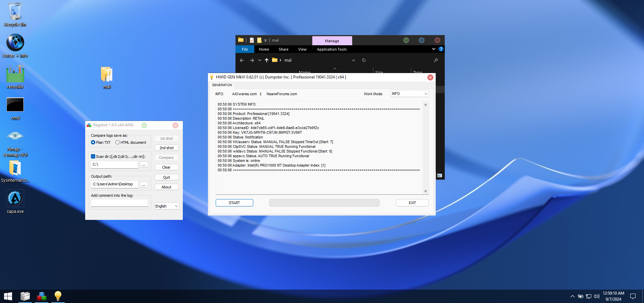Image resolution: width=644 pixels, height=303 pixels.
Task: Open the SysinternalsSuite folder icon
Action: 15,171
